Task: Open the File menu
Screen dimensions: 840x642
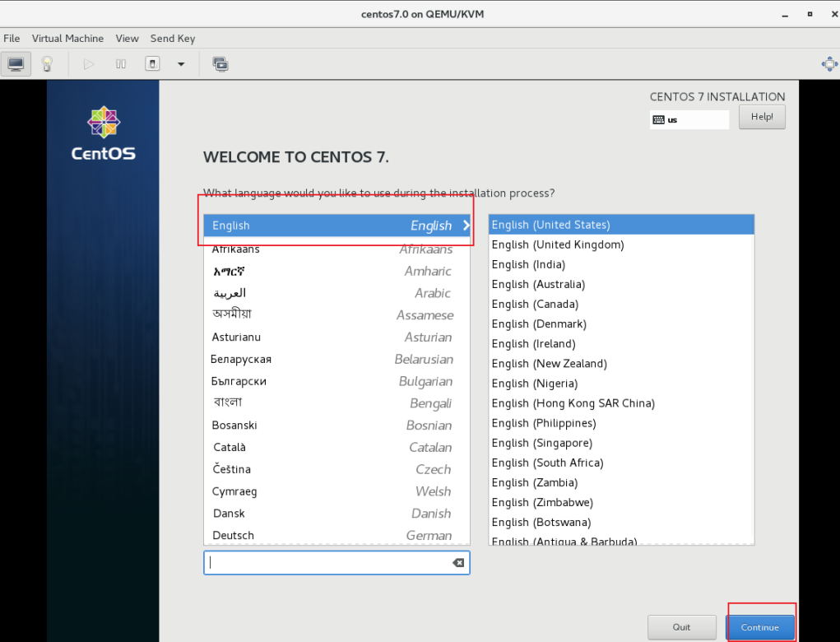Action: click(x=12, y=39)
